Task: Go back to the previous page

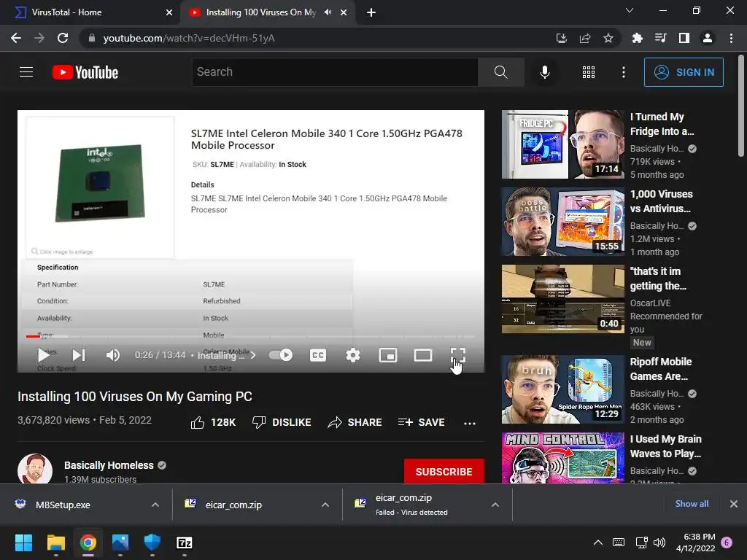Action: [x=16, y=38]
